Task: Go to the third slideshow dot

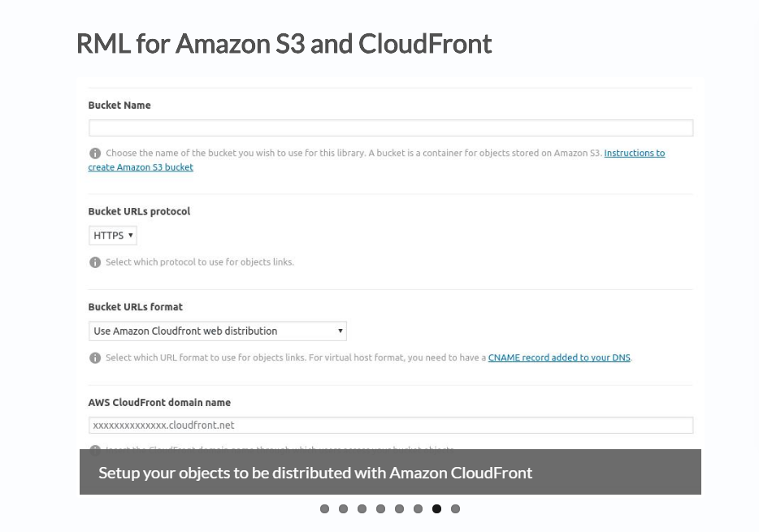Action: click(362, 509)
